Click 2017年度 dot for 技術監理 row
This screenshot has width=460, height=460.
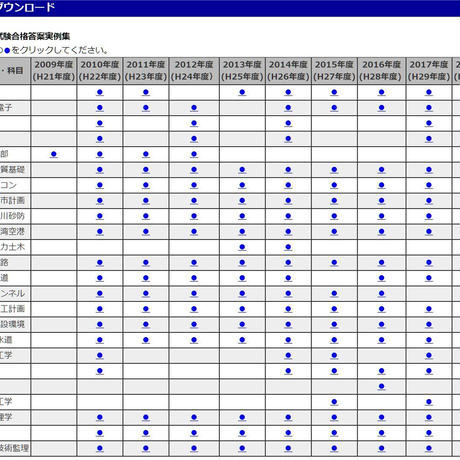pos(429,449)
